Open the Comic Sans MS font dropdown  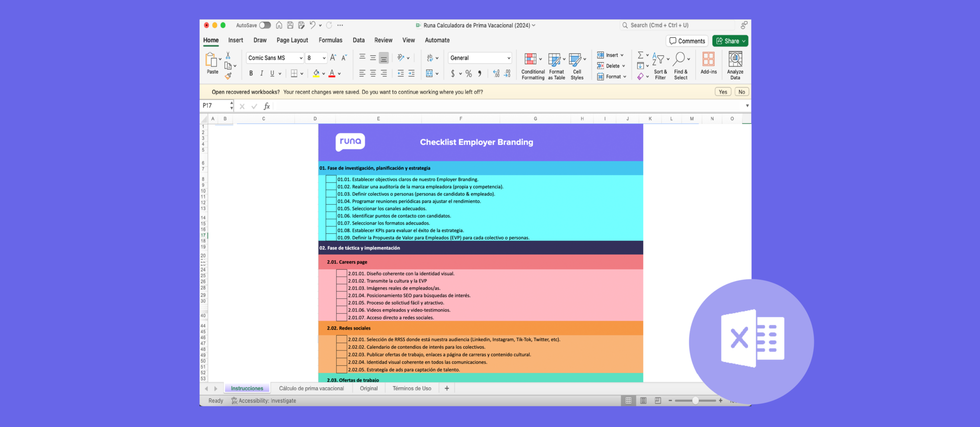(301, 58)
